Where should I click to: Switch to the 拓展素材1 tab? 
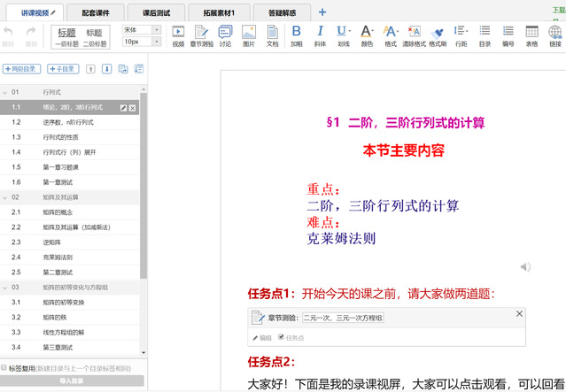pos(219,13)
